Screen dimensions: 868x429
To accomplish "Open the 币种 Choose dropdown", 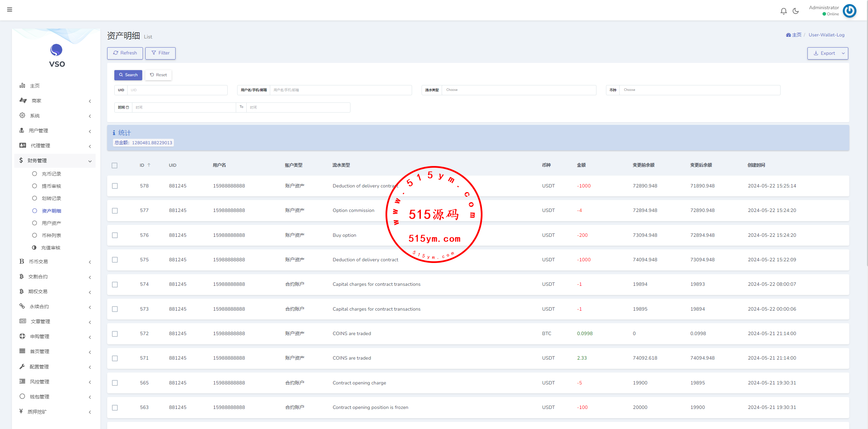I will [700, 90].
